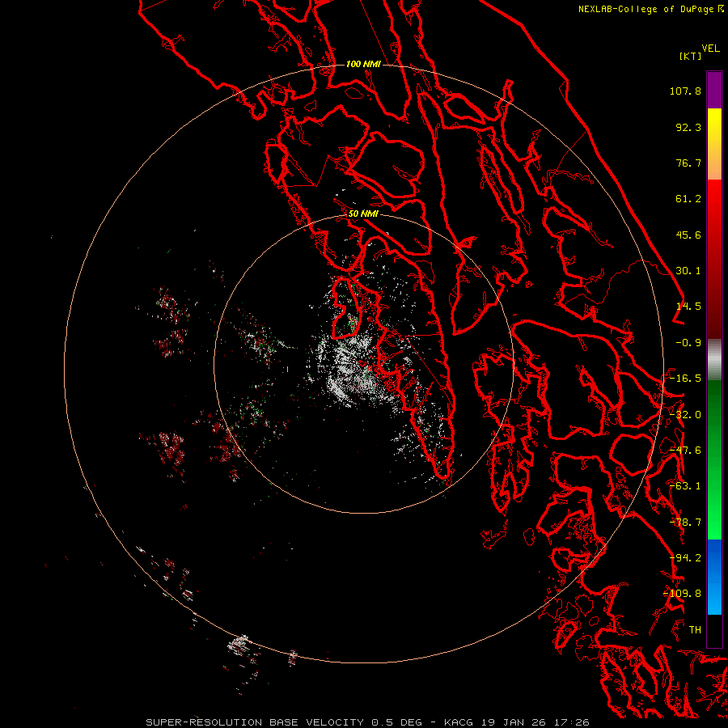Click the -109.8 legend value
Viewport: 728px width, 728px height.
coord(682,594)
